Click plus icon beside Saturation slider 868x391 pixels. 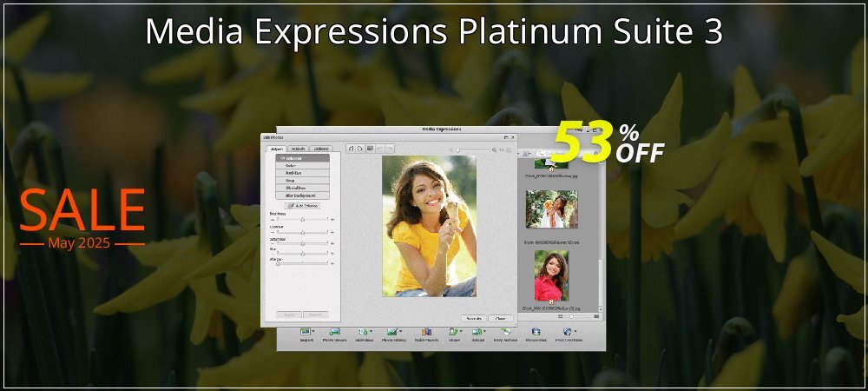[x=332, y=243]
